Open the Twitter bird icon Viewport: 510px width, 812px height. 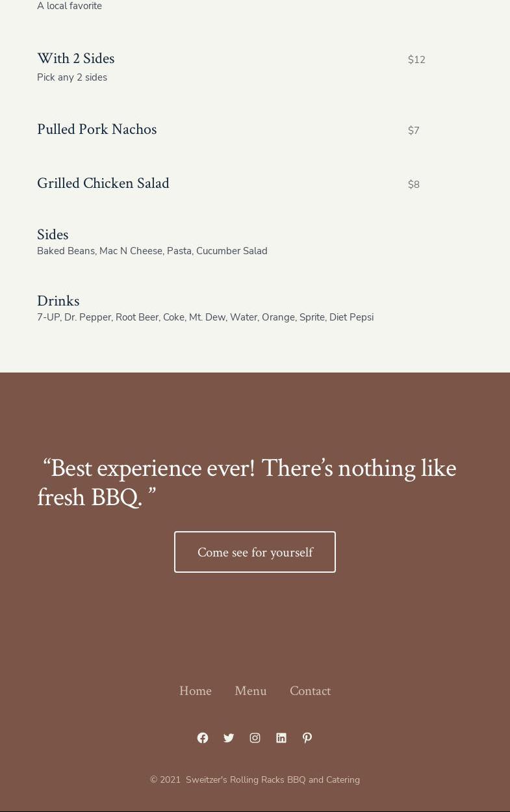coord(229,738)
